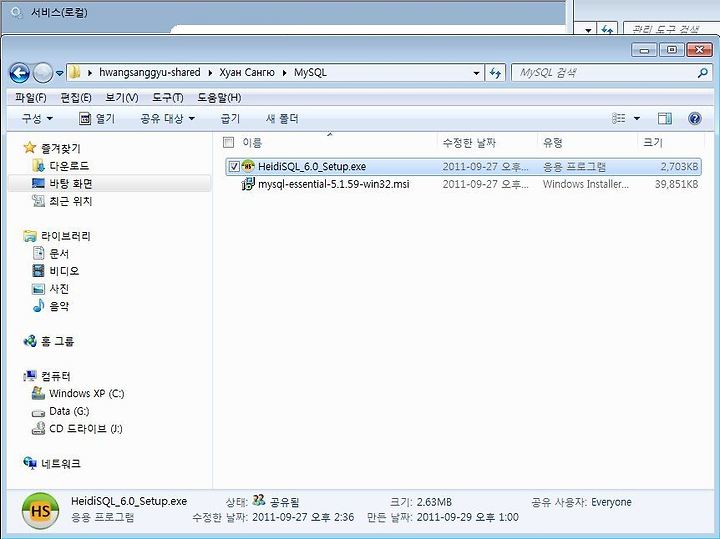Viewport: 720px width, 539px height.
Task: Select HeidiSQL_6.0_Setup.exe file name
Action: coord(312,166)
